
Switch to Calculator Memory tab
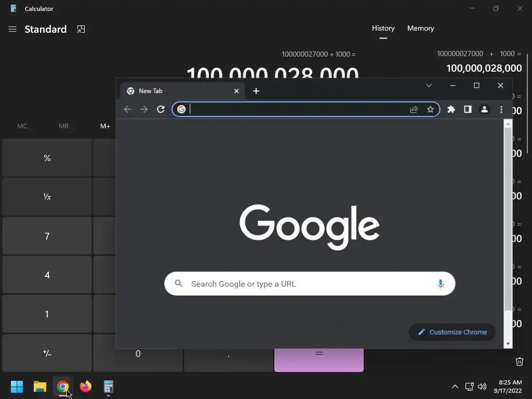click(x=421, y=29)
